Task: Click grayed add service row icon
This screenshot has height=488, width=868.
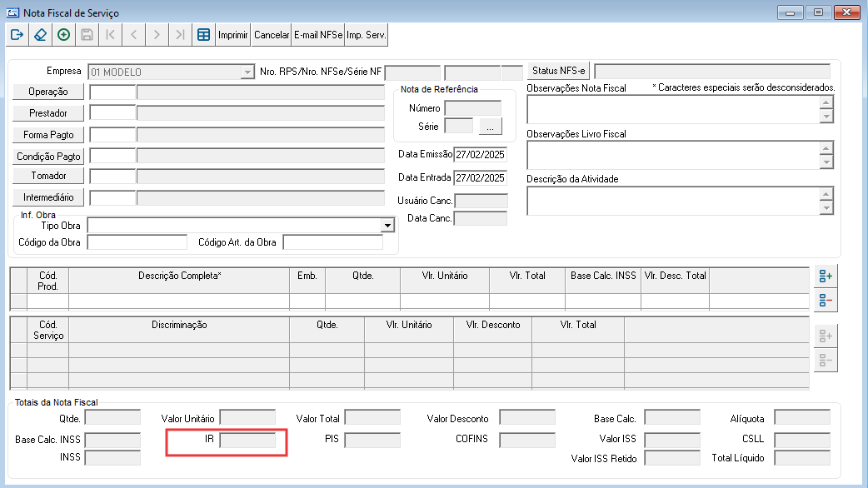Action: (826, 336)
